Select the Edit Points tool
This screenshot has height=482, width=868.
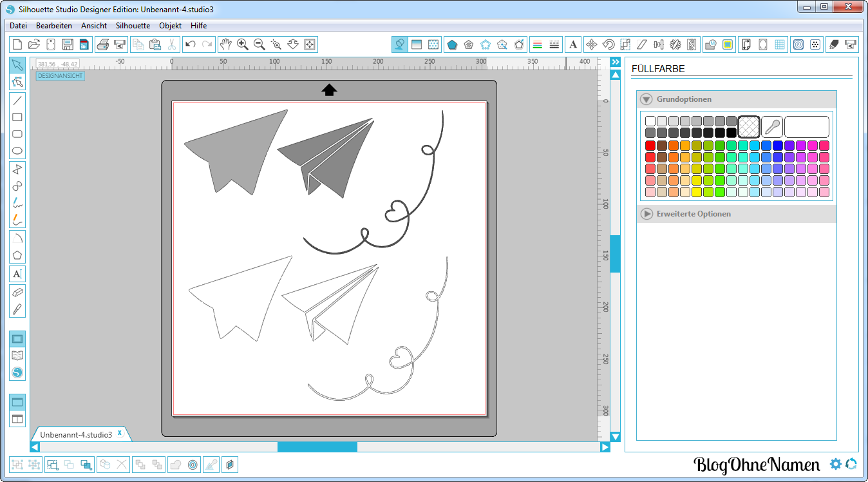17,82
